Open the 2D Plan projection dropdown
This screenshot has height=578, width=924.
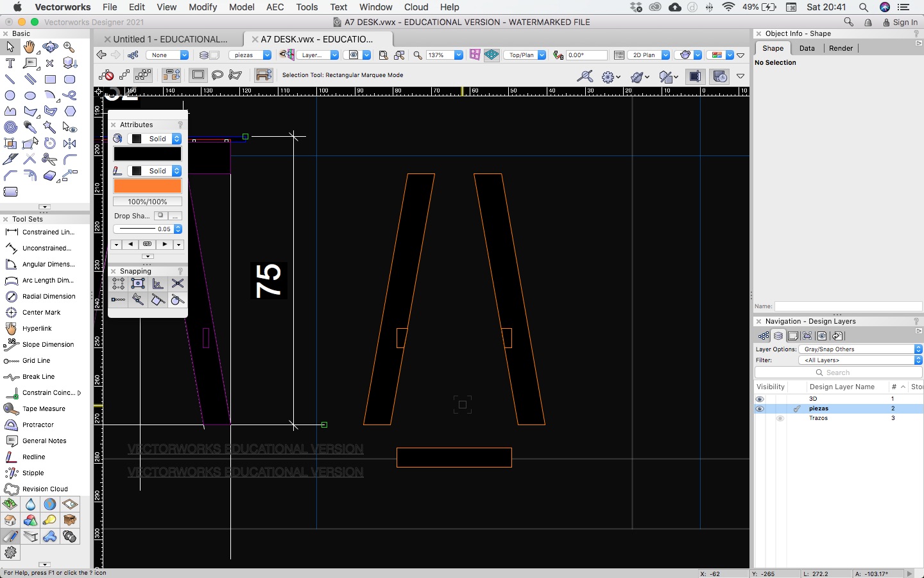[x=649, y=55]
